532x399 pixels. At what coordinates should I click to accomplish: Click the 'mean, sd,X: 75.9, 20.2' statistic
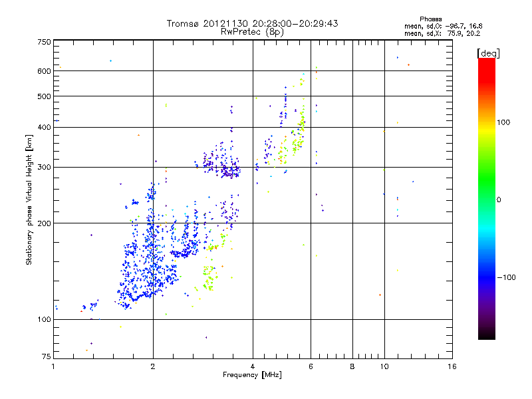click(442, 34)
